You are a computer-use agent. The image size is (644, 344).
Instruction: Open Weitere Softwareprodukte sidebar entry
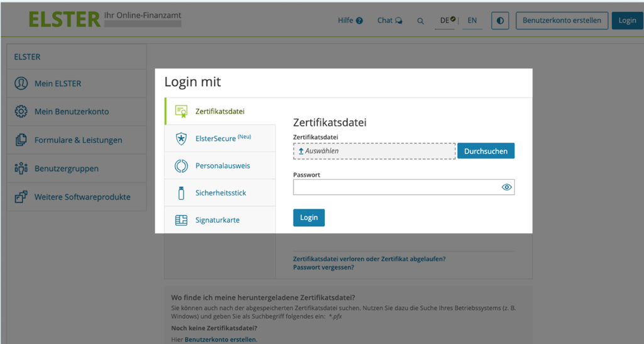[x=77, y=197]
